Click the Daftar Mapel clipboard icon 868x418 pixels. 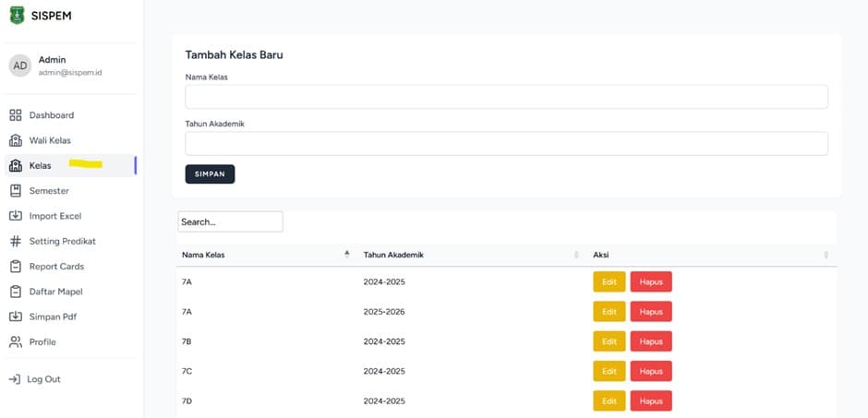(x=15, y=292)
